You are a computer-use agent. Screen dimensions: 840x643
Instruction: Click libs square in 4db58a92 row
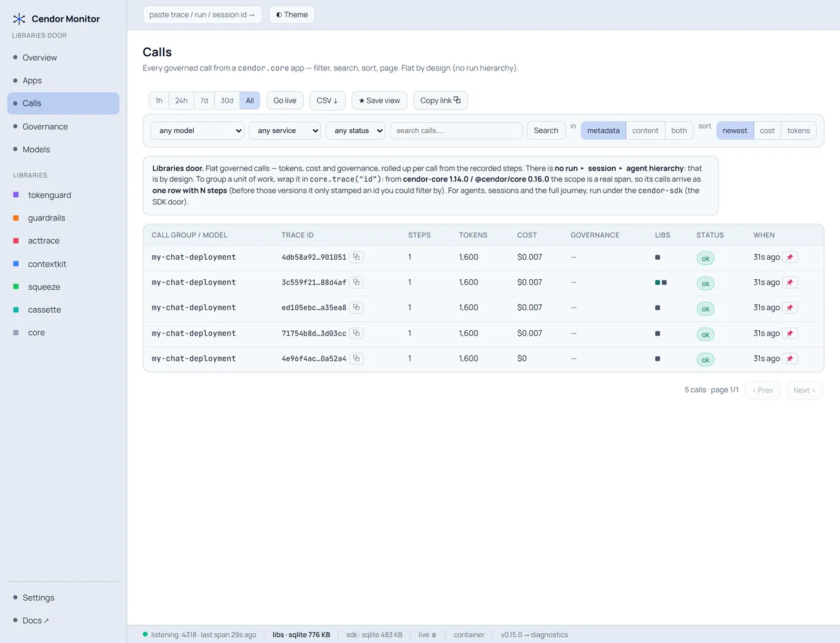657,257
